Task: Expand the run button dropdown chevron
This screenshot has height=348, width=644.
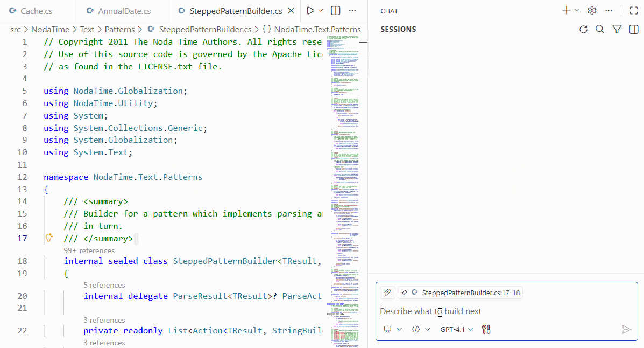Action: 320,10
